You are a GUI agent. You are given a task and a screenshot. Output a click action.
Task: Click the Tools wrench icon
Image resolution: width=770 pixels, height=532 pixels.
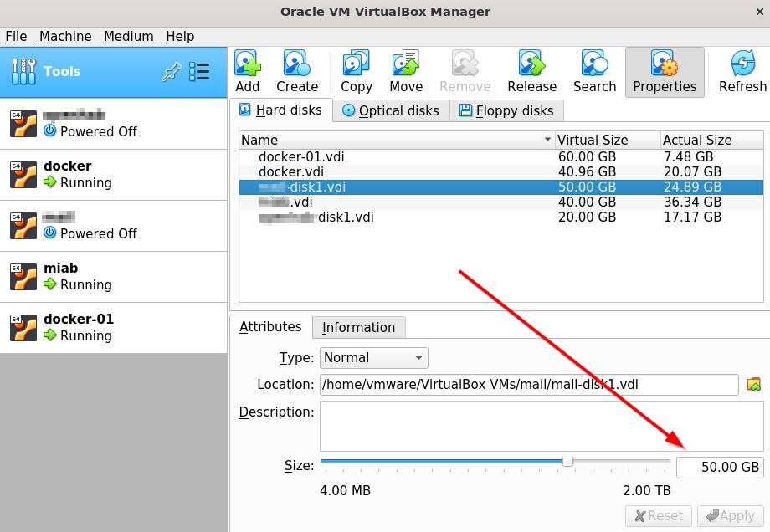click(x=23, y=72)
